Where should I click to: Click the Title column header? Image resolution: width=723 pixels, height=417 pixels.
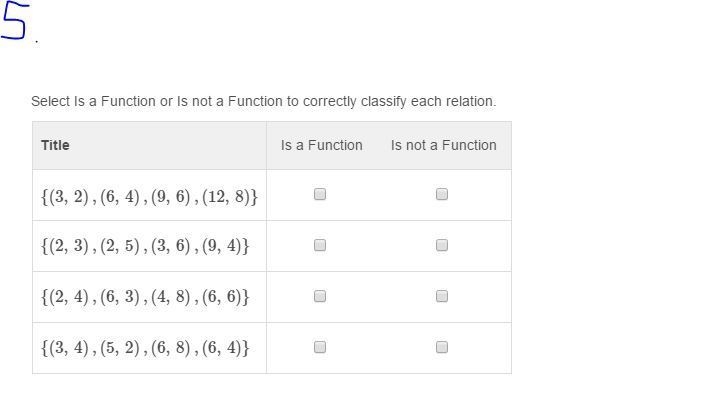55,145
